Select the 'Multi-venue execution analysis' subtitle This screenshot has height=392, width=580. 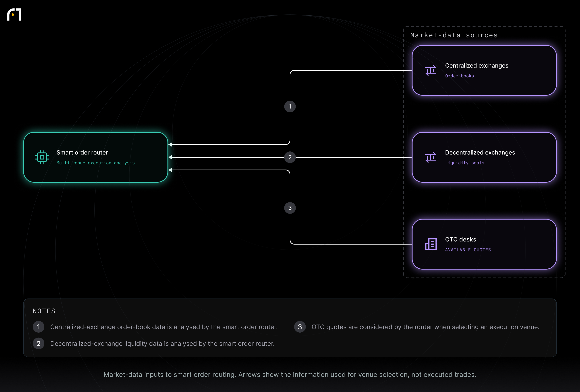coord(96,163)
